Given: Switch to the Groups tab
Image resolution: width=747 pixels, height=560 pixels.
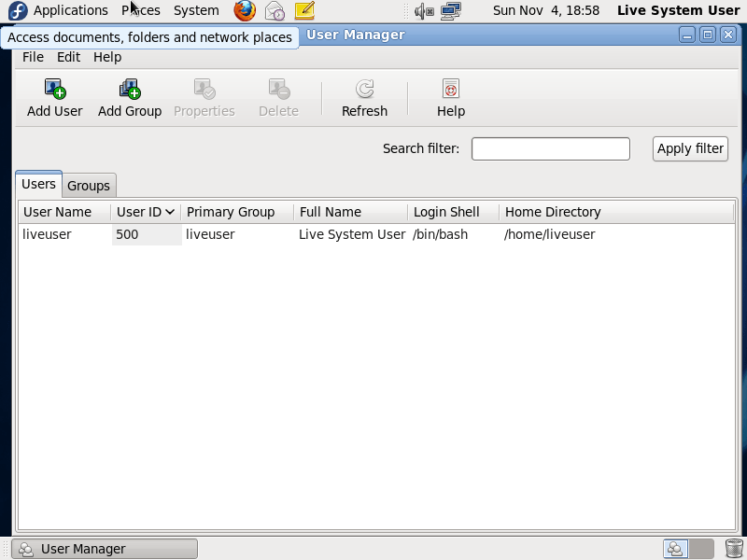Looking at the screenshot, I should (x=89, y=186).
